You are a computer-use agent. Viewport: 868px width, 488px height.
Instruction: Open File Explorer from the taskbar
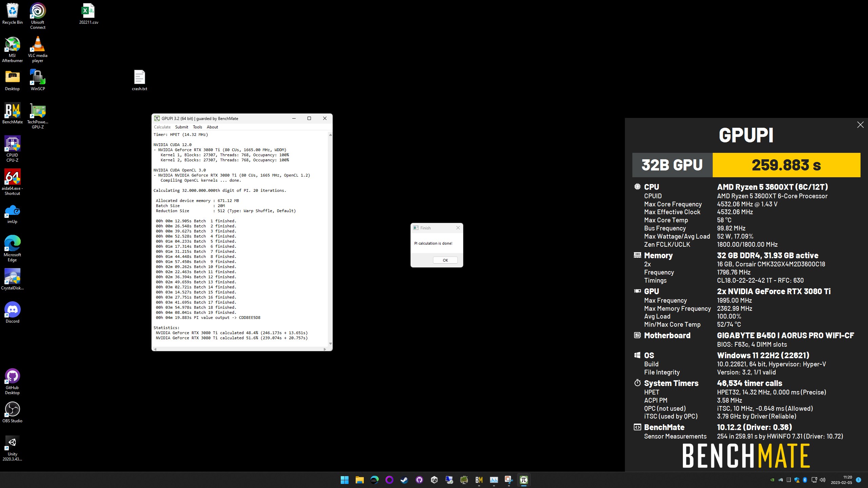[359, 480]
